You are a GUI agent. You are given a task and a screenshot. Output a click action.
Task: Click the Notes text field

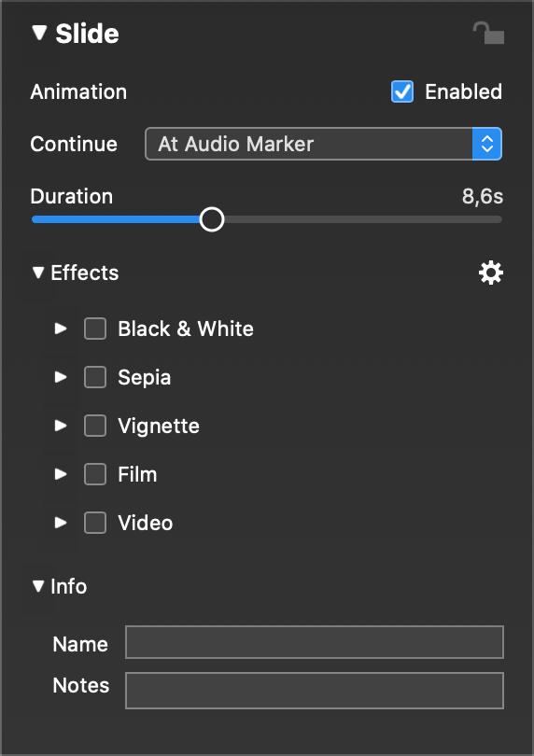pos(315,691)
